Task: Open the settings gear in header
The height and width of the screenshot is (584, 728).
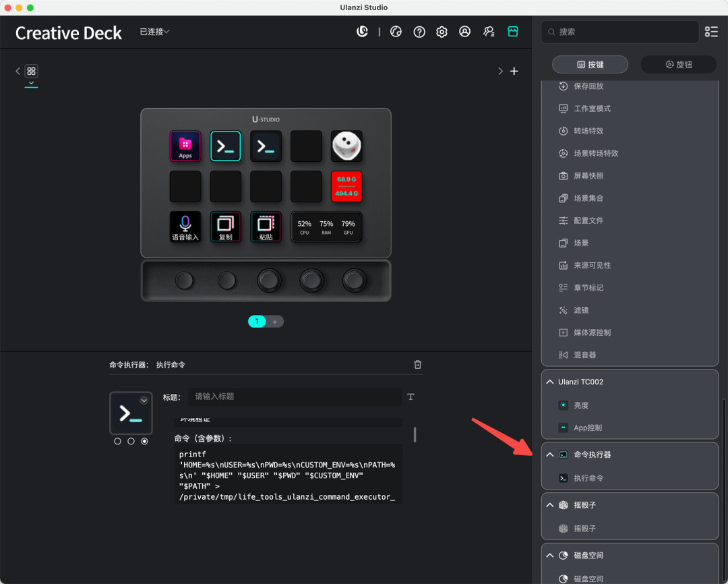Action: point(442,32)
